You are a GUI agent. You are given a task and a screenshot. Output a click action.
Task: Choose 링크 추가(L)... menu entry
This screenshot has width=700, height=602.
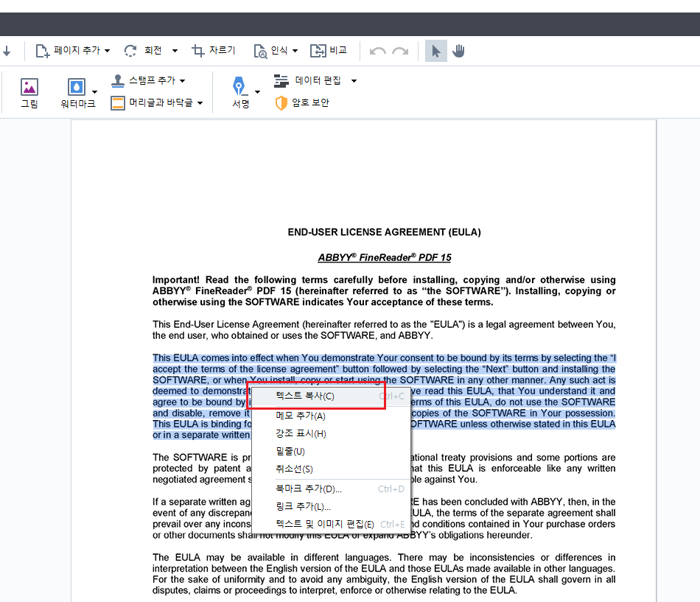tap(332, 506)
